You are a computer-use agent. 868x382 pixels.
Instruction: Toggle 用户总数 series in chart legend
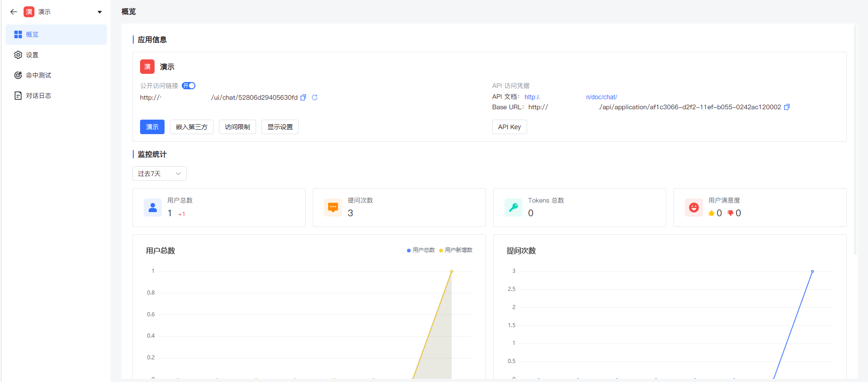tap(421, 250)
